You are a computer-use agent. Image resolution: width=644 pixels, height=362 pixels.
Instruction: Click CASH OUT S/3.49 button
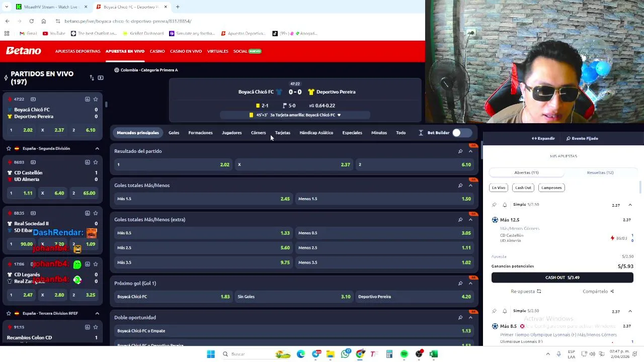[x=562, y=278]
